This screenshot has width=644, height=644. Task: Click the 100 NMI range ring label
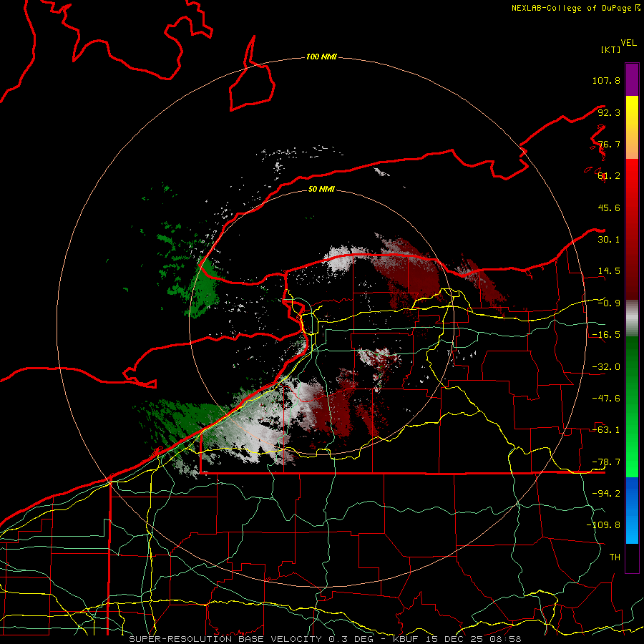[321, 57]
